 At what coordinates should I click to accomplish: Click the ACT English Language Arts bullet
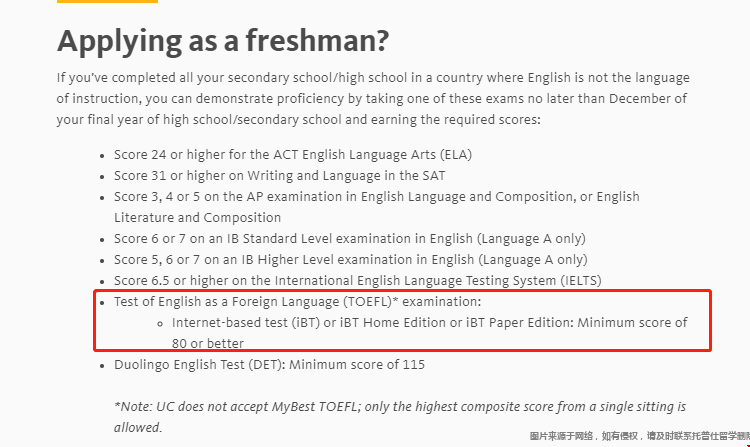click(x=293, y=155)
